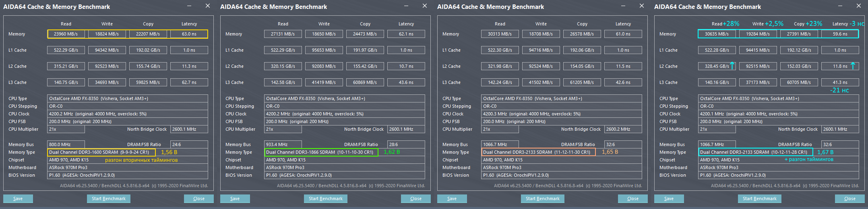Click the 59.6 ns memory latency field

840,34
